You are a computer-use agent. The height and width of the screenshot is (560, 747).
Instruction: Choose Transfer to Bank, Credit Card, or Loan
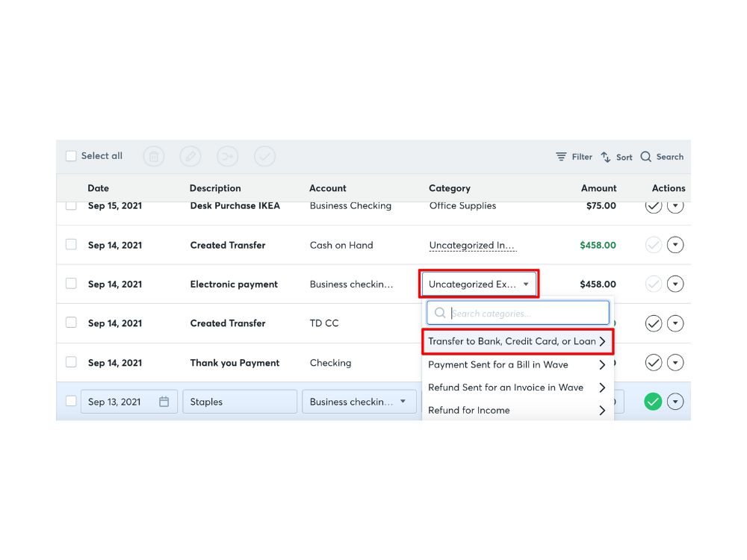pyautogui.click(x=518, y=341)
